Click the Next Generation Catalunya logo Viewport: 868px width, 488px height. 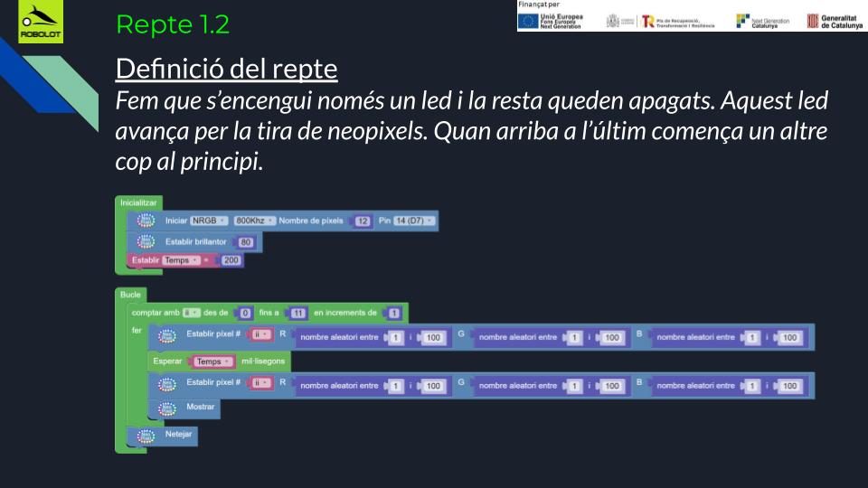click(762, 21)
